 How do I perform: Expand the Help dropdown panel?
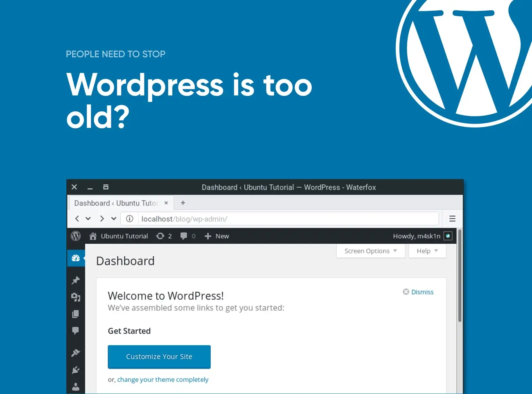[427, 251]
